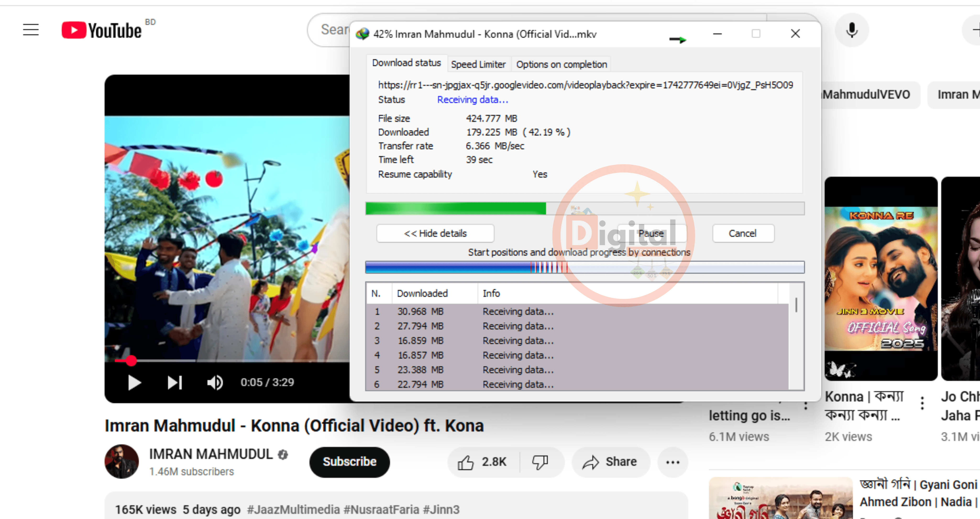
Task: Switch to Speed Limiter tab
Action: (x=478, y=64)
